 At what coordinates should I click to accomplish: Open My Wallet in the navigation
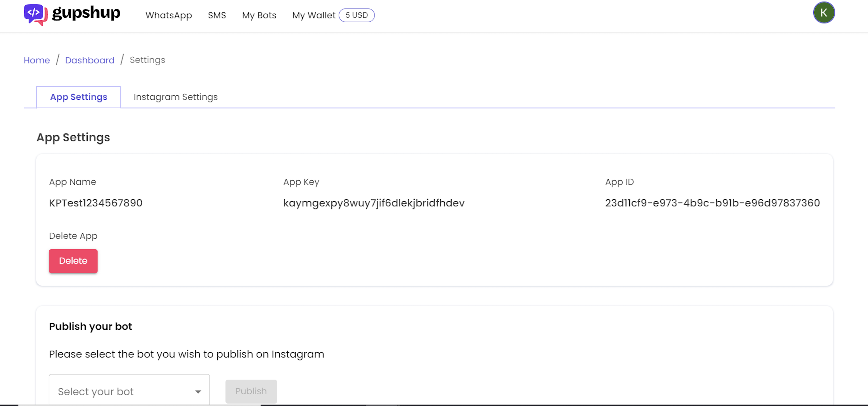pos(313,16)
